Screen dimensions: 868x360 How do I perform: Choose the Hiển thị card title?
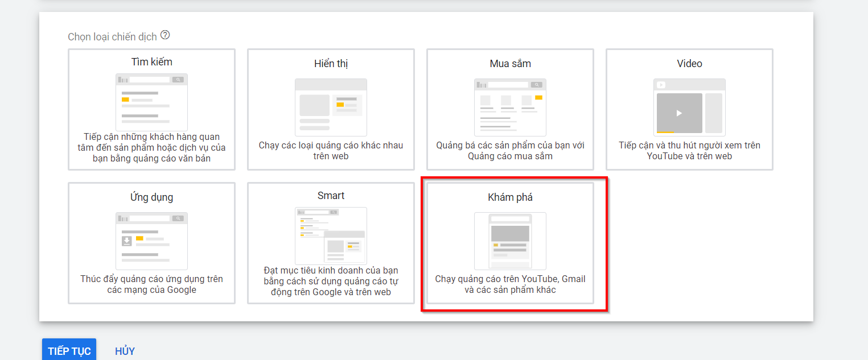[x=331, y=64]
